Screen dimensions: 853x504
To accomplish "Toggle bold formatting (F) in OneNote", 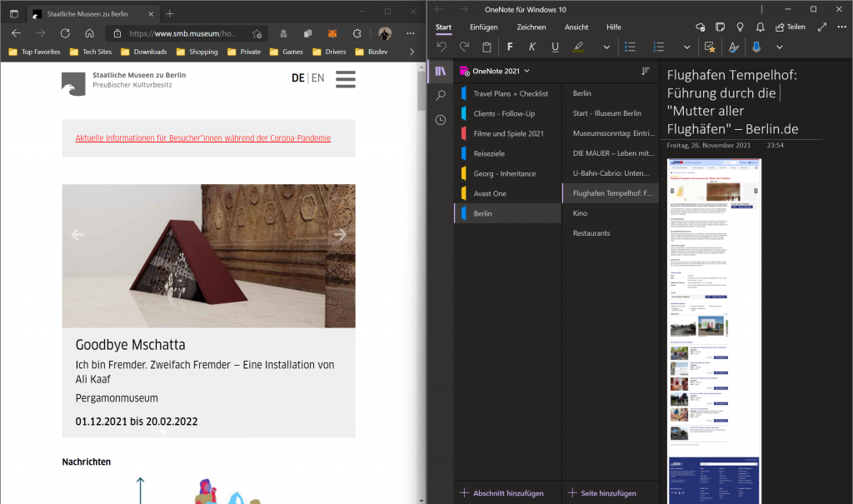I will pyautogui.click(x=510, y=47).
